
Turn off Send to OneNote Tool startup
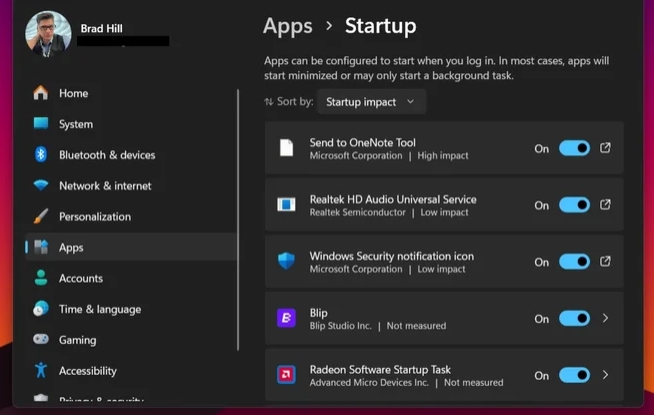point(574,148)
